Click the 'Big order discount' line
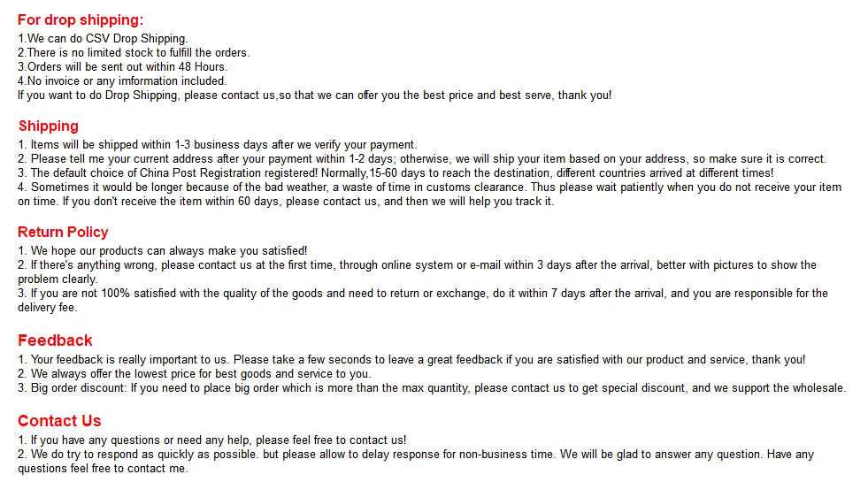The height and width of the screenshot is (482, 868). (432, 388)
